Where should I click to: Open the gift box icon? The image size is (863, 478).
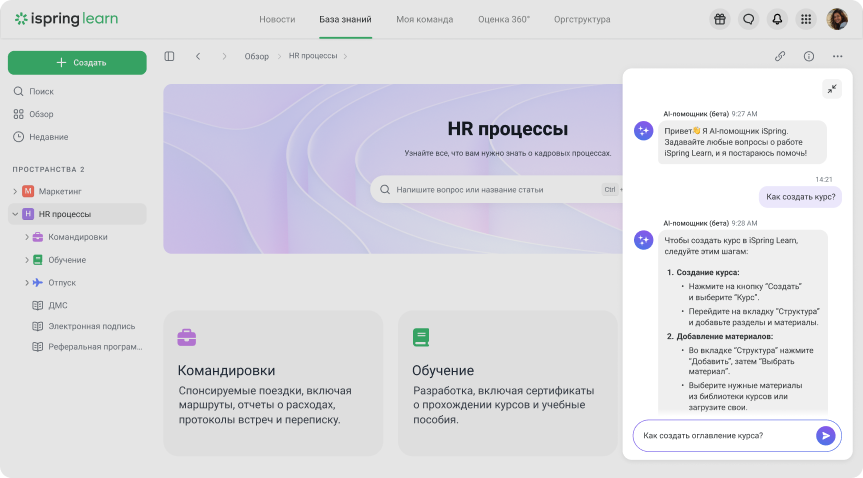720,19
